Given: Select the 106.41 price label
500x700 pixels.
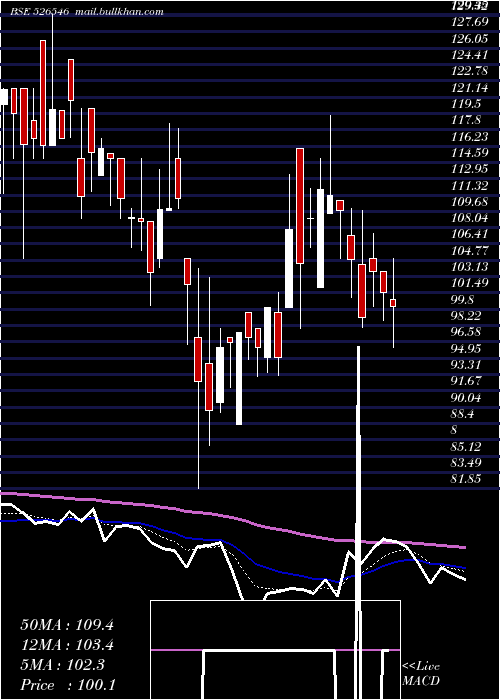Looking at the screenshot, I should (x=469, y=234).
